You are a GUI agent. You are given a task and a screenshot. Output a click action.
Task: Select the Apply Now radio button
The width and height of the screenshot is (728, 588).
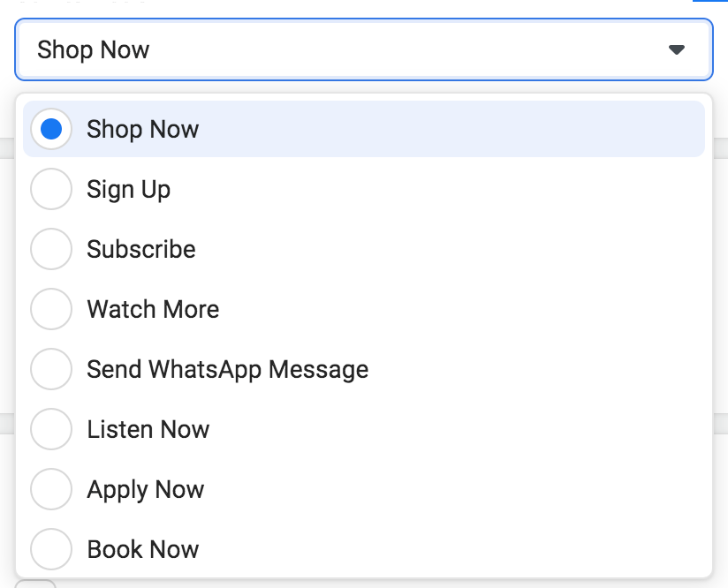pyautogui.click(x=51, y=489)
